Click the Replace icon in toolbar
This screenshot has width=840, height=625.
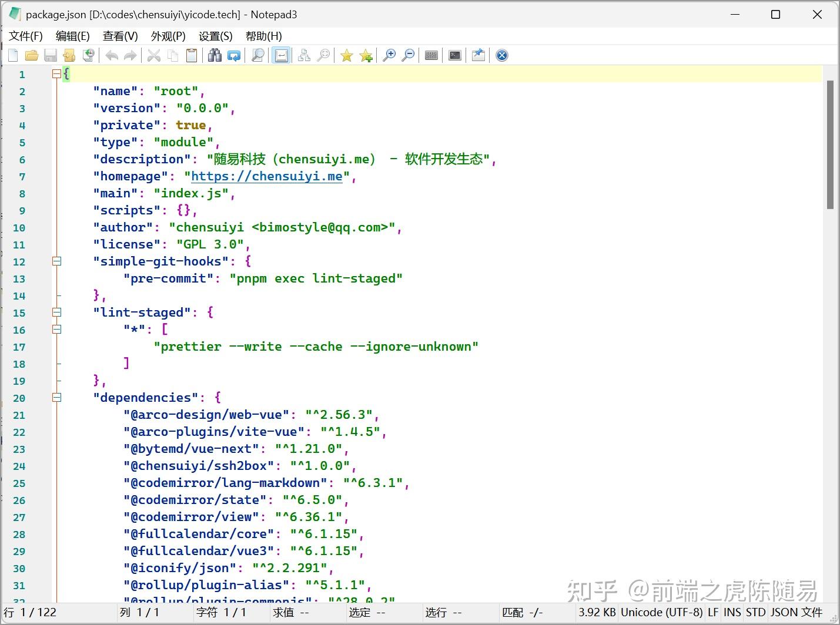tap(234, 55)
